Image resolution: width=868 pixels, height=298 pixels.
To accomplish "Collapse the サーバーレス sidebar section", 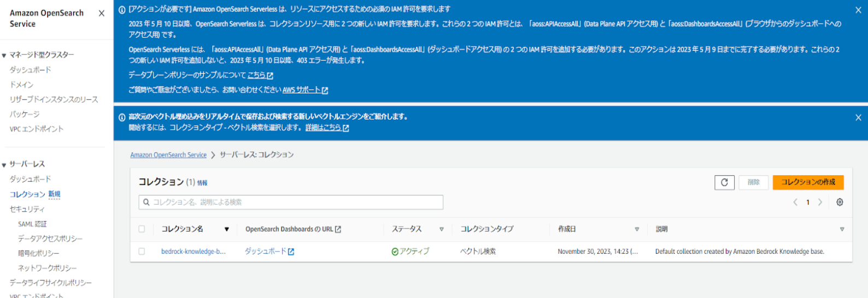I will (x=4, y=165).
